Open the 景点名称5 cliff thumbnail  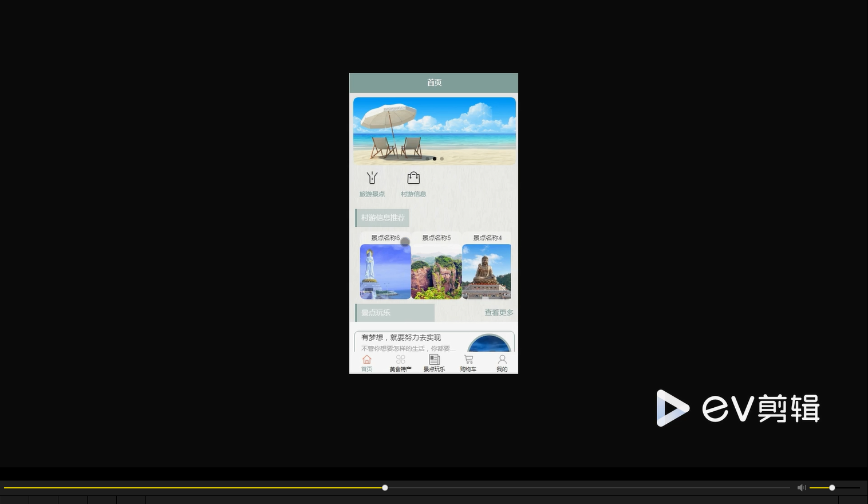(436, 271)
